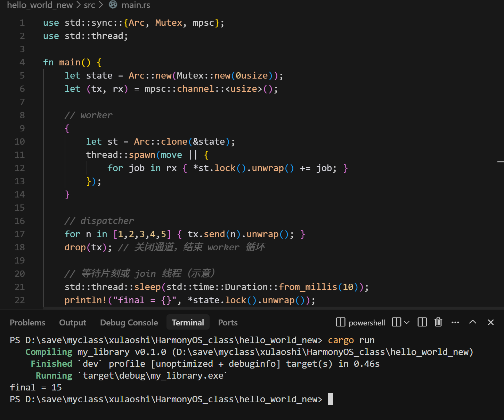
Task: Click line number 17 in the gutter
Action: [x=20, y=234]
